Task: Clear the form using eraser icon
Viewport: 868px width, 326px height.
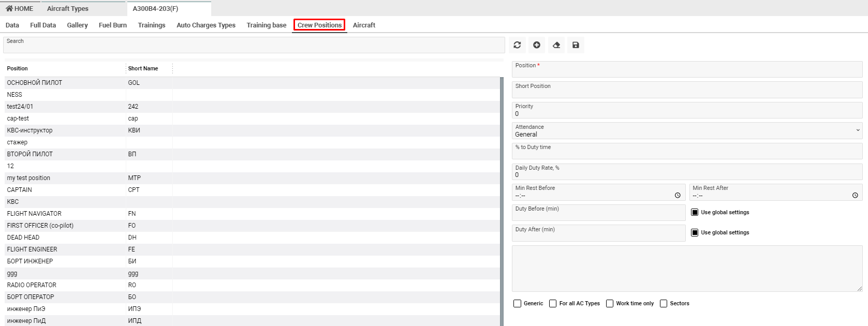Action: point(556,45)
